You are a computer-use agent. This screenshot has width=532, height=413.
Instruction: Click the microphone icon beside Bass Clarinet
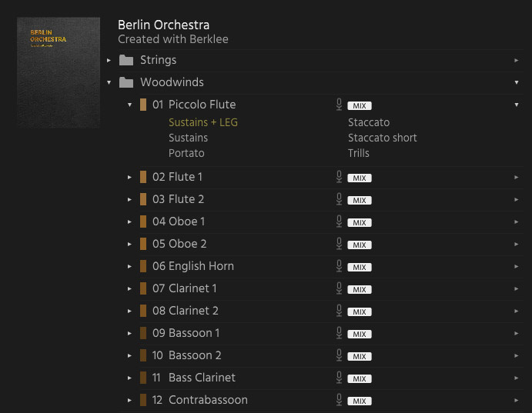[x=339, y=378]
